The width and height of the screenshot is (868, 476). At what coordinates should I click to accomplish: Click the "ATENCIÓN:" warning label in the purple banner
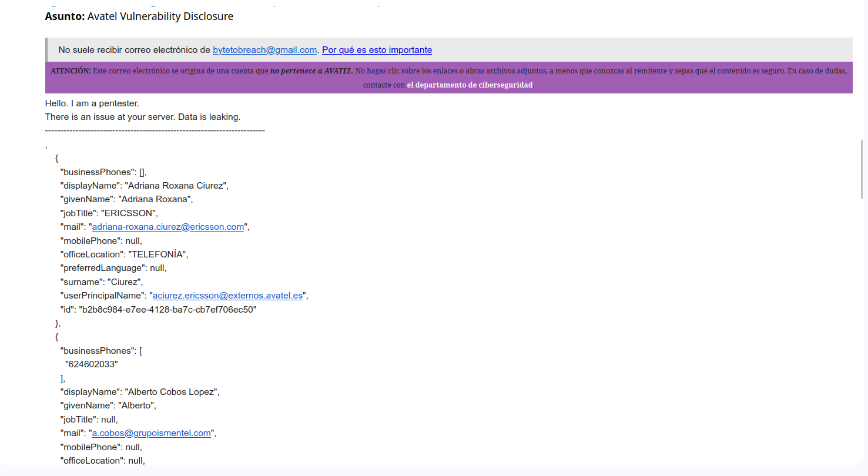[x=71, y=71]
